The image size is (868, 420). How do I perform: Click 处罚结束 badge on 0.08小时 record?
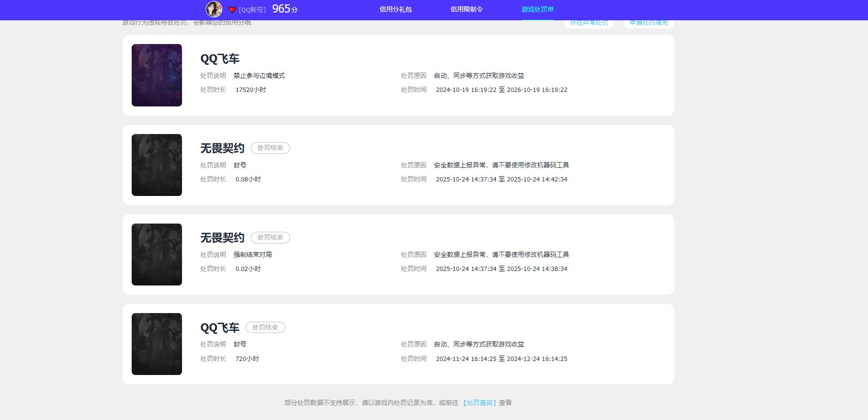[270, 148]
